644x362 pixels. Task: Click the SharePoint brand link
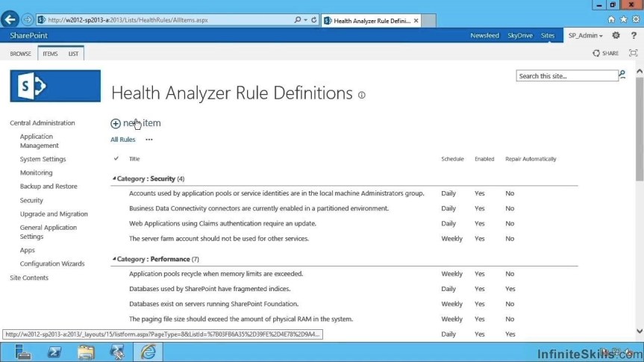[29, 35]
